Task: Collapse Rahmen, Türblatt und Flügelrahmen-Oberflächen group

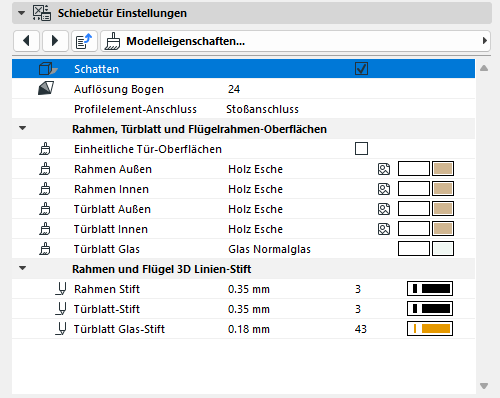Action: pyautogui.click(x=23, y=128)
